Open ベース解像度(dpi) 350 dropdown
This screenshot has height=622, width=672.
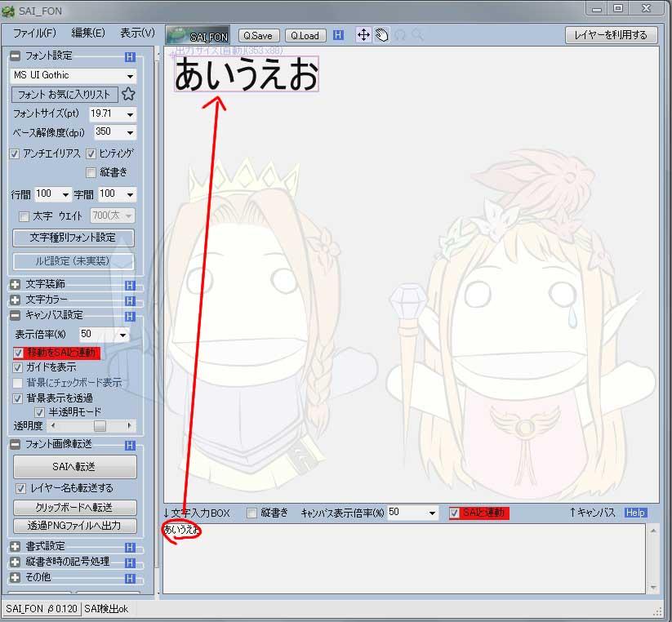click(x=130, y=132)
